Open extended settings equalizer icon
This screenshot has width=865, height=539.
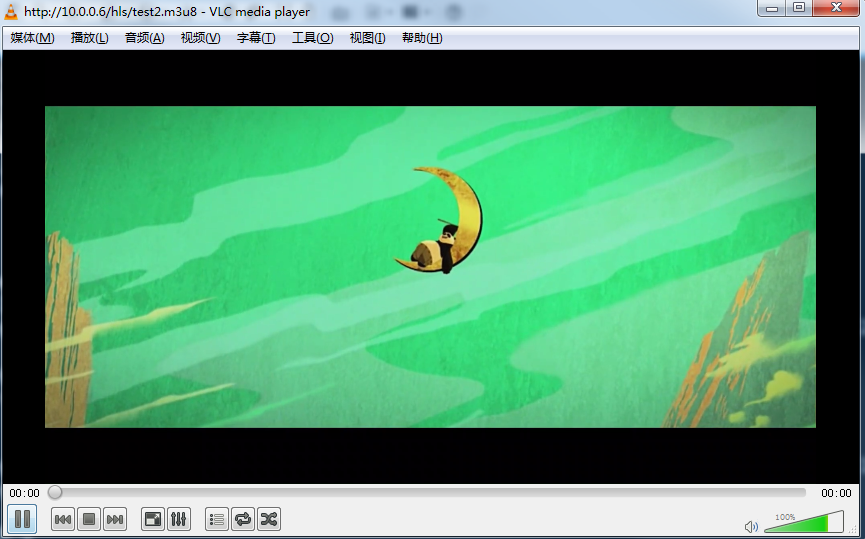point(179,519)
